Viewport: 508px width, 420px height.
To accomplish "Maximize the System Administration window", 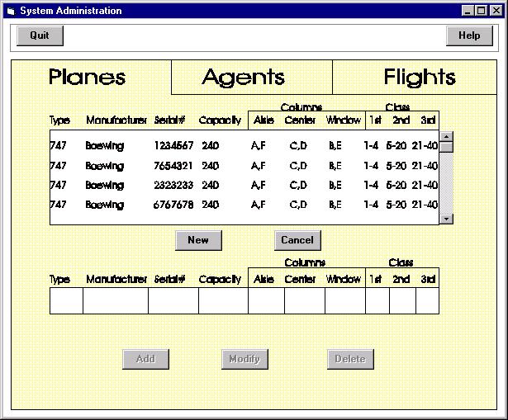I will pyautogui.click(x=482, y=11).
